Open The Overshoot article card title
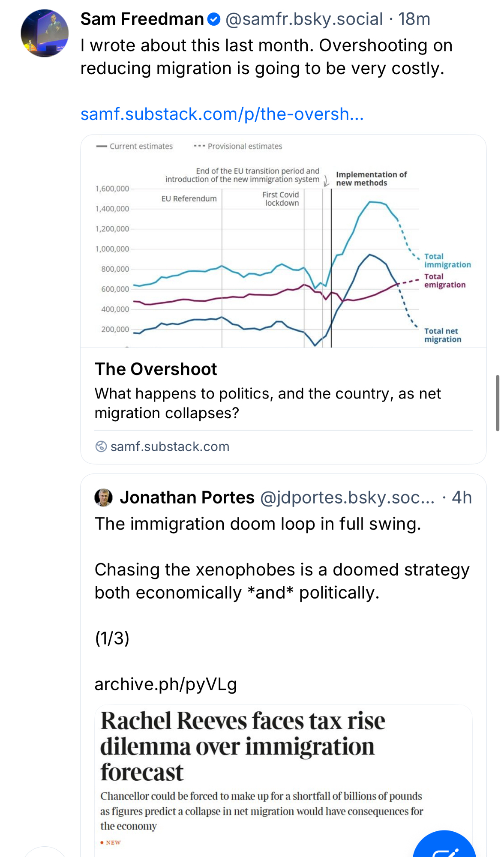 pos(156,369)
